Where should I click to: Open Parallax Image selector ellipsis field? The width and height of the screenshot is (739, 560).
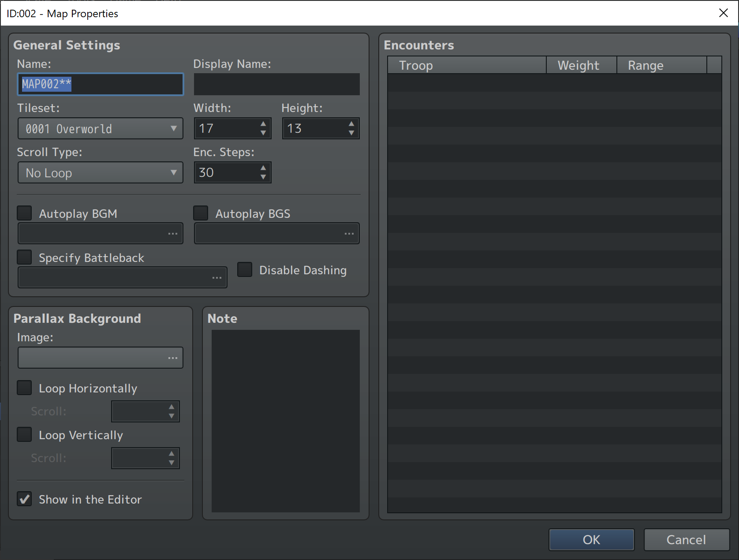(x=101, y=358)
